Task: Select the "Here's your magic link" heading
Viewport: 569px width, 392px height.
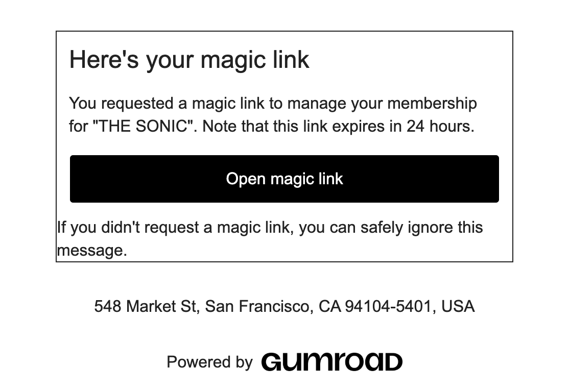Action: 189,60
